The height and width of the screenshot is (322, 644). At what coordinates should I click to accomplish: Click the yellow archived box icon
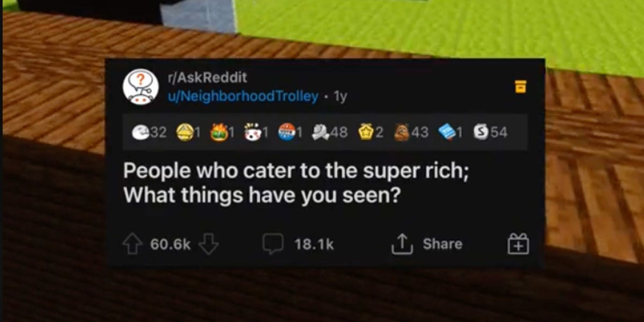point(520,86)
